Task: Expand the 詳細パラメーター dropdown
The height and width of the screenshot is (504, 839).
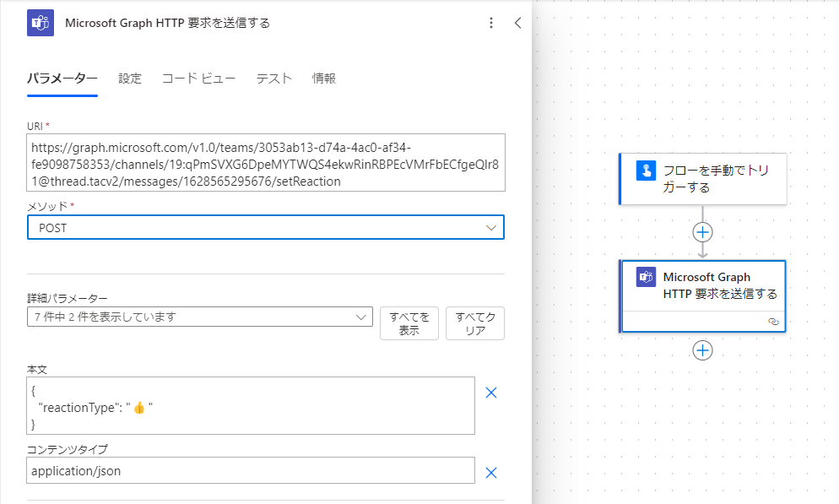Action: pyautogui.click(x=199, y=317)
